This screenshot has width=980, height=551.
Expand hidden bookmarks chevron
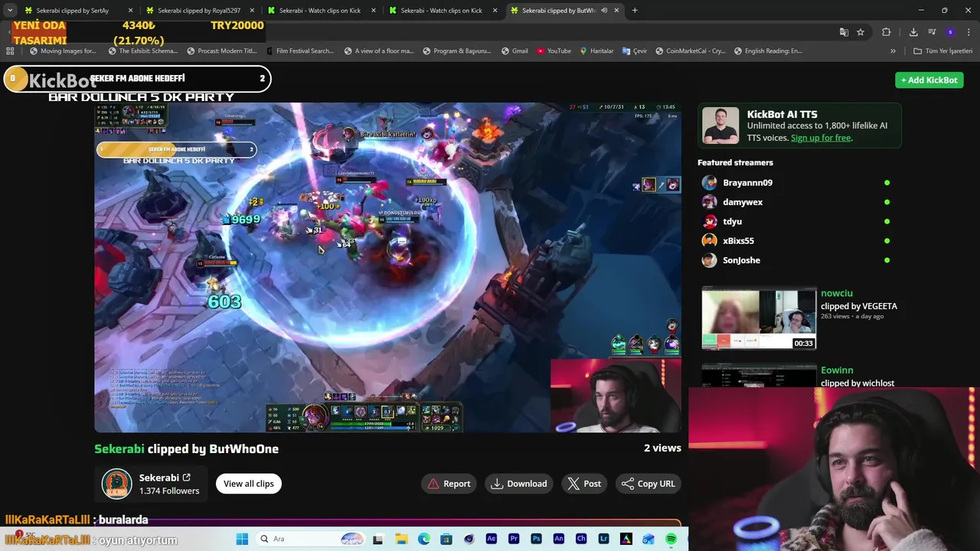(893, 51)
